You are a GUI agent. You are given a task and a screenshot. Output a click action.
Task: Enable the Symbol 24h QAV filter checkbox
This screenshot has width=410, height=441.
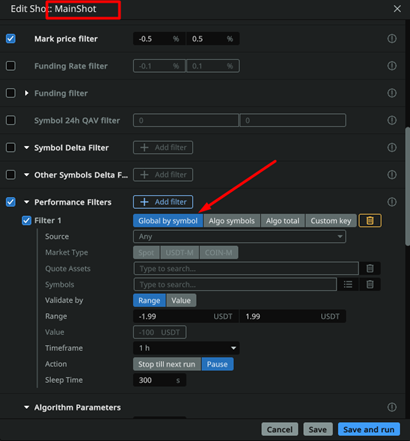click(11, 120)
